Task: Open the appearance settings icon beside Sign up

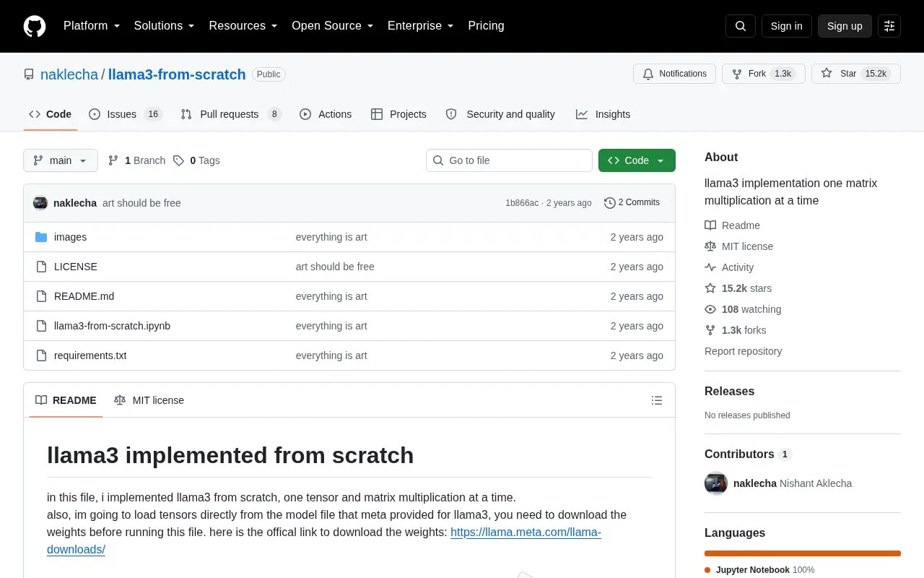Action: pos(889,26)
